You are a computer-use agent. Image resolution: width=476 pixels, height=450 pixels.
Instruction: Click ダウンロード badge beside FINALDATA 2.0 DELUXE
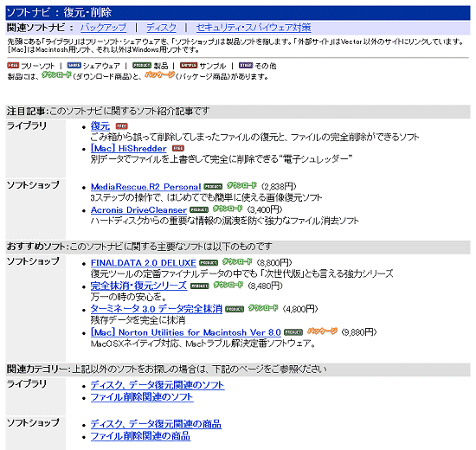point(237,261)
